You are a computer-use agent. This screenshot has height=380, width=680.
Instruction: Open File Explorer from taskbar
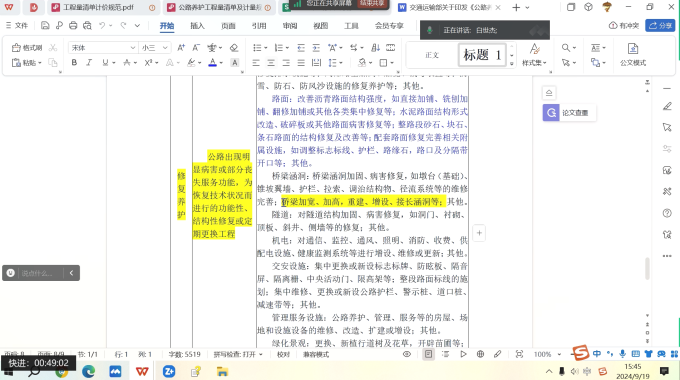(x=222, y=371)
